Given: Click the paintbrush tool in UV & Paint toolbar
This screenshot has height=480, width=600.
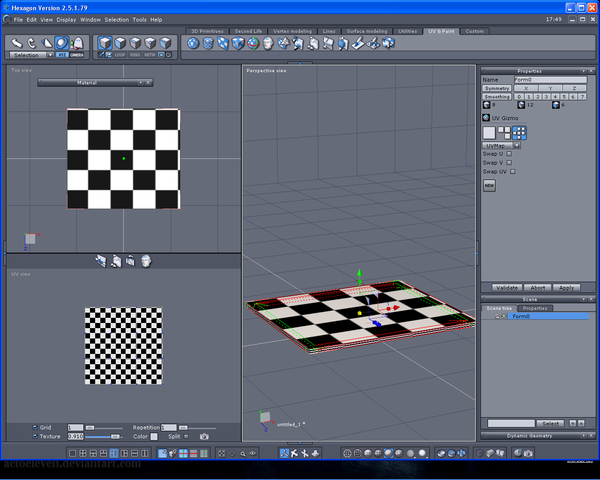Looking at the screenshot, I should coord(358,43).
